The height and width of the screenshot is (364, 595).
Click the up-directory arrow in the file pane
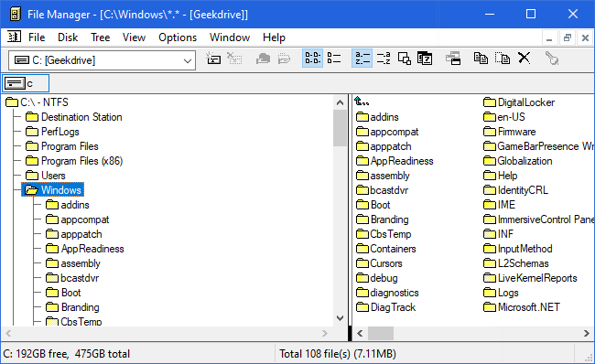(362, 102)
